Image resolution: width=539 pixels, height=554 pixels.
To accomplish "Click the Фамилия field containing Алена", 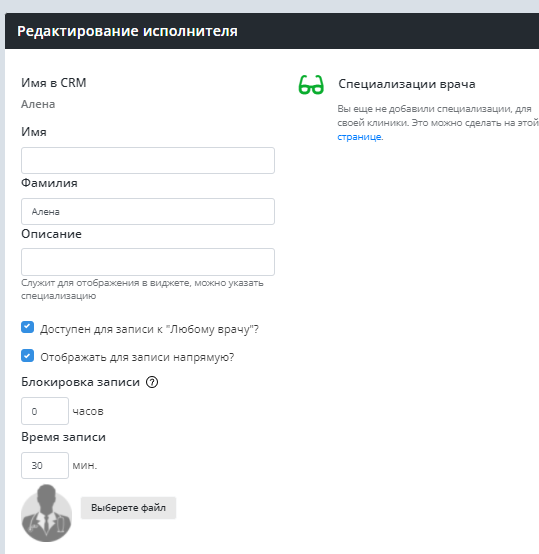I will coord(148,211).
